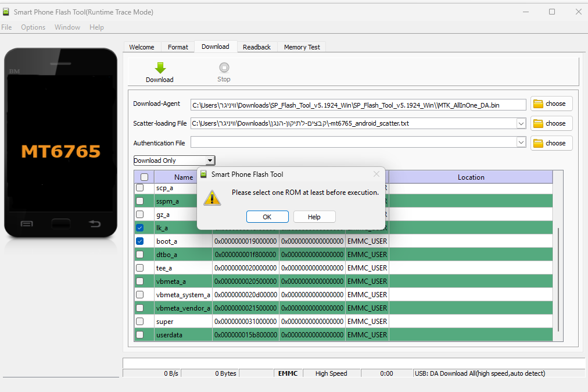588x392 pixels.
Task: Toggle the select-all checkbox in table header
Action: (144, 177)
